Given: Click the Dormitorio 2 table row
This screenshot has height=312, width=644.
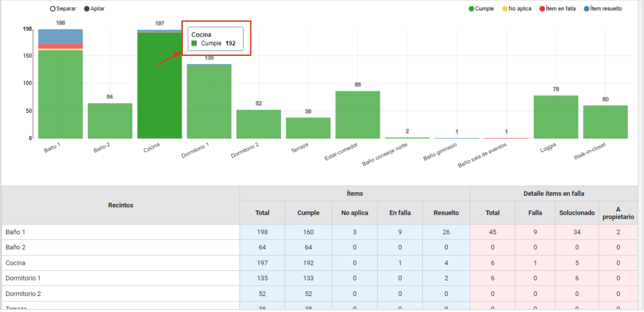Looking at the screenshot, I should click(319, 294).
